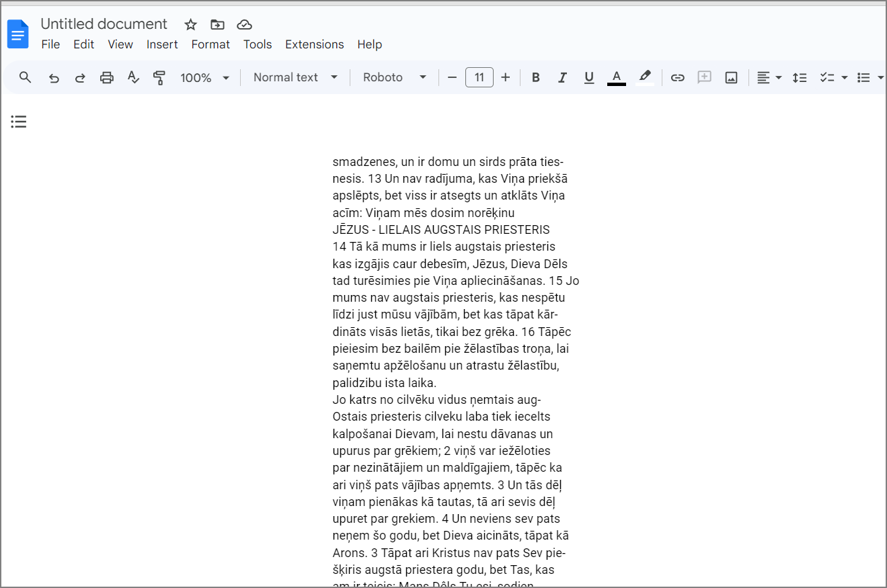Star the Untitled document
887x588 pixels.
pos(191,25)
